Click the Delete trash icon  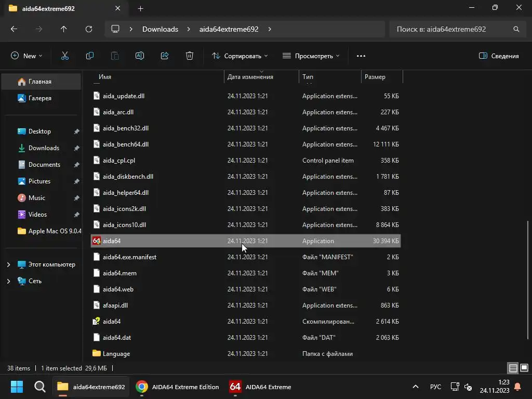(190, 56)
